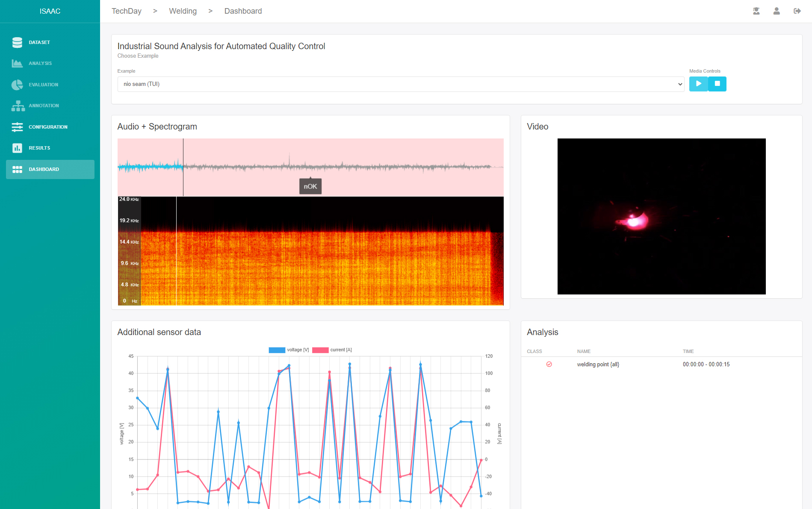Toggle the welding point OK status mark

tap(549, 364)
